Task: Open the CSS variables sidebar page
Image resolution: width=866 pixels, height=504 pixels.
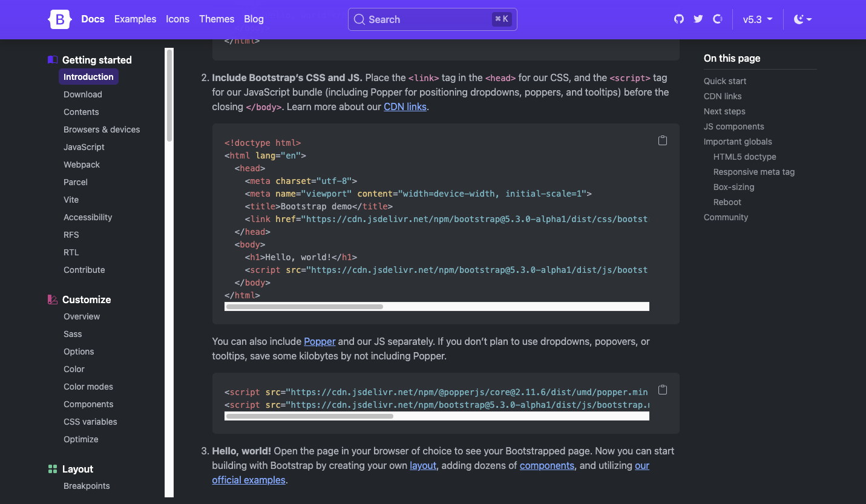Action: tap(90, 422)
